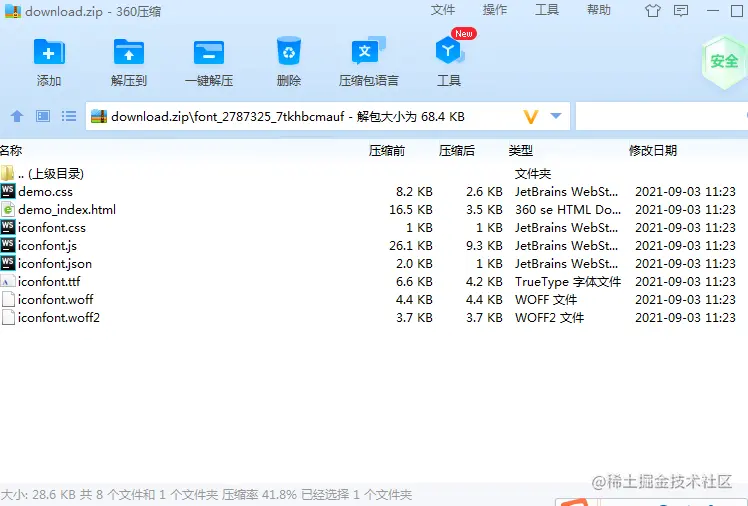
Task: Click the 删除 (Delete) trash icon
Action: pos(289,51)
